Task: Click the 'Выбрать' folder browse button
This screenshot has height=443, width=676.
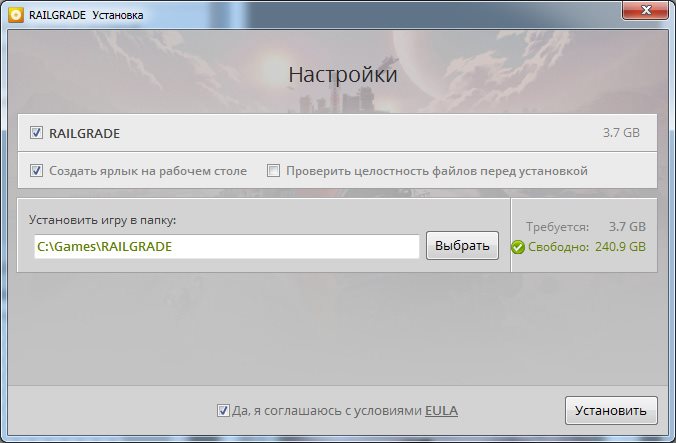Action: click(x=462, y=246)
